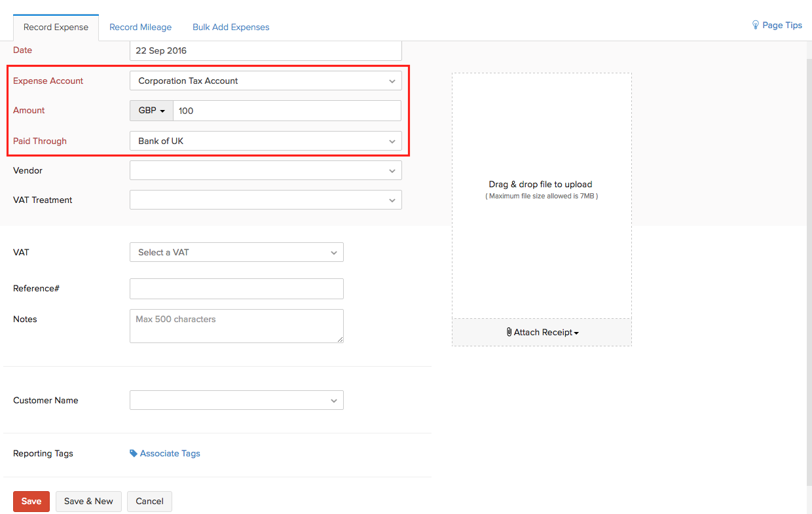
Task: Expand the Paid Through dropdown
Action: click(x=265, y=141)
